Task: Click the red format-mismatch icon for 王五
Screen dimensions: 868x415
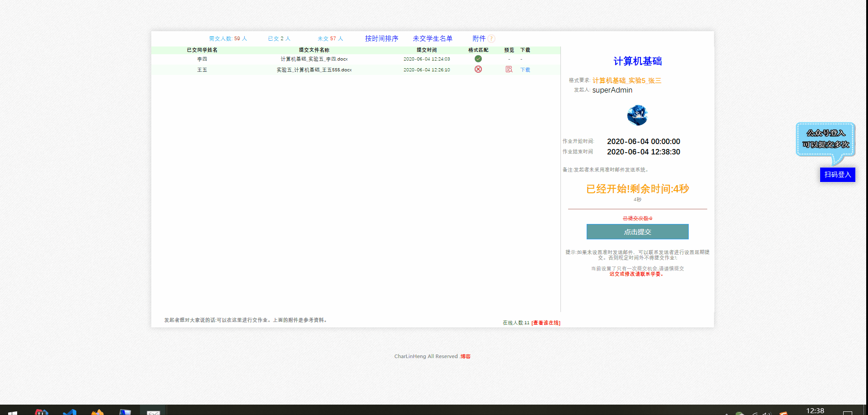Action: [478, 69]
